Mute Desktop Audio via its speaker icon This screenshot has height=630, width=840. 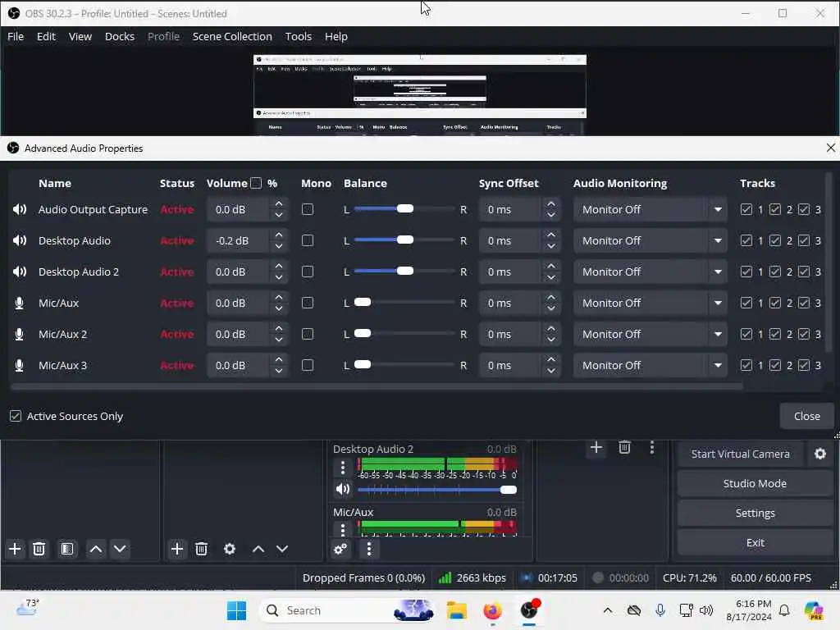20,240
